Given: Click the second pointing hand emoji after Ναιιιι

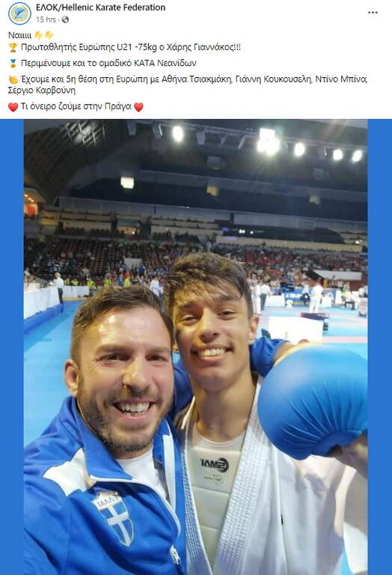Looking at the screenshot, I should tap(49, 35).
